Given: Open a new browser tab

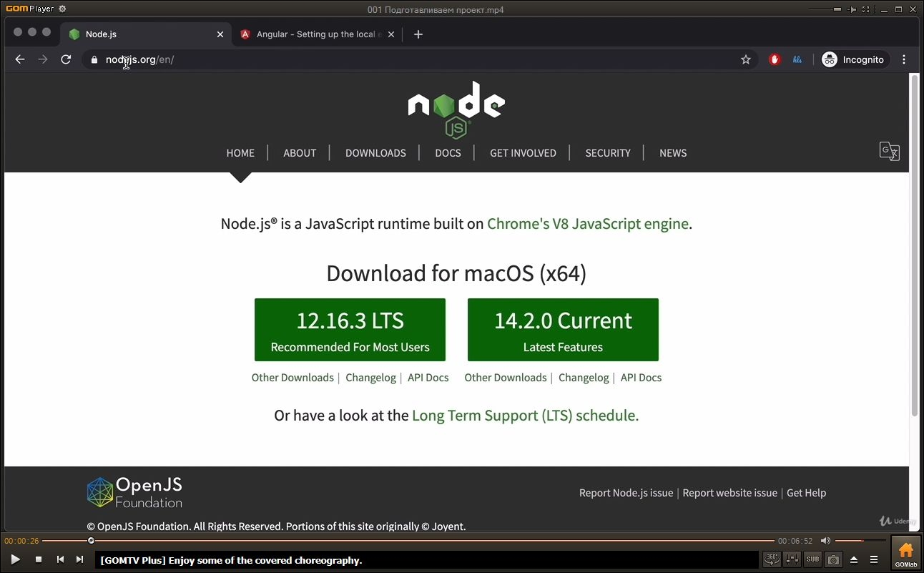Looking at the screenshot, I should (418, 34).
